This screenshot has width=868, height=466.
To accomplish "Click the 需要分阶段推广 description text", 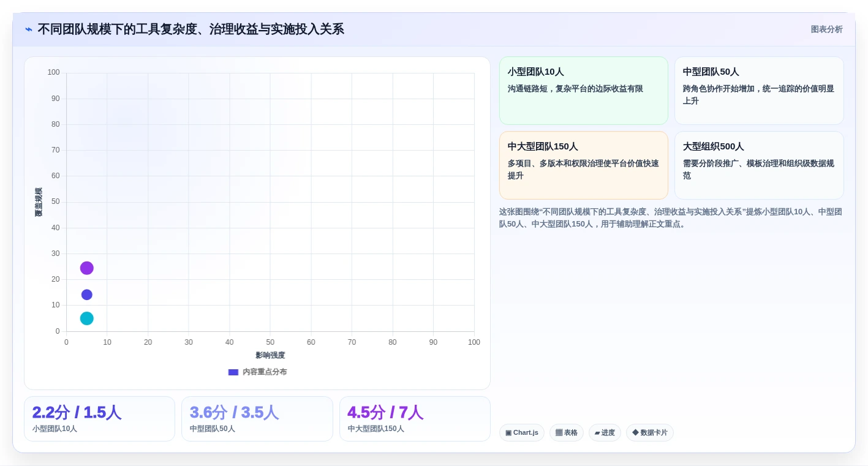I will point(758,170).
